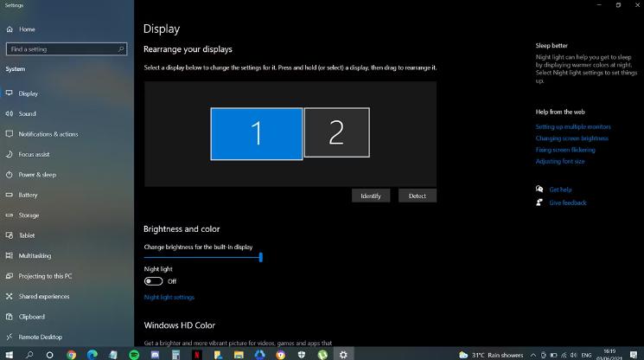Open Shared experiences icon
644x360 pixels.
point(9,296)
